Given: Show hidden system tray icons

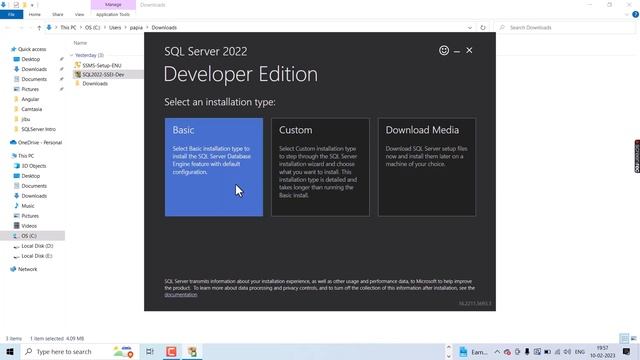Looking at the screenshot, I should tap(497, 352).
